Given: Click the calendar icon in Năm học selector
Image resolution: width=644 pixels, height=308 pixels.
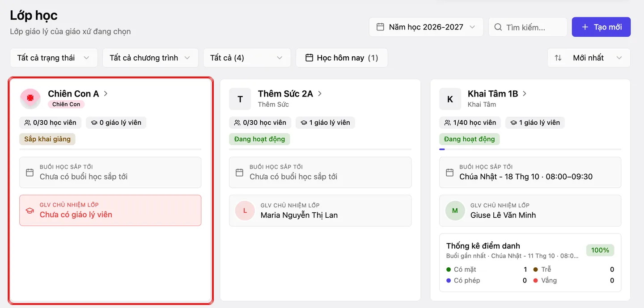Looking at the screenshot, I should coord(380,27).
